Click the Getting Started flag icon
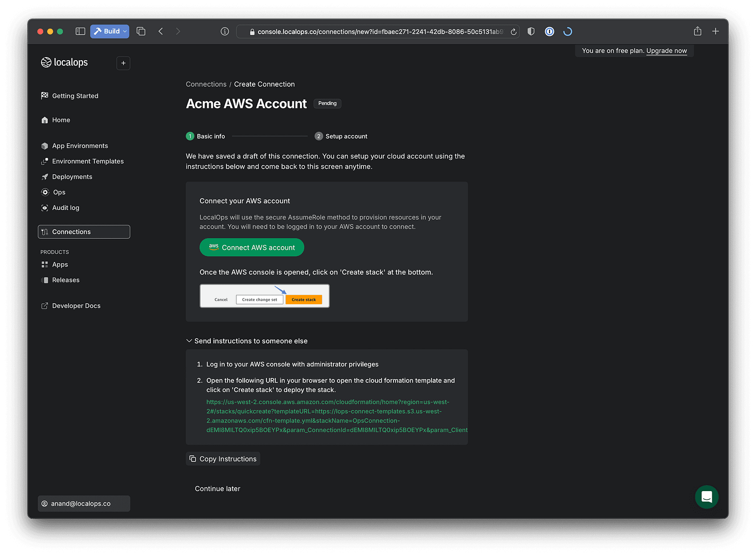The height and width of the screenshot is (555, 756). point(45,96)
